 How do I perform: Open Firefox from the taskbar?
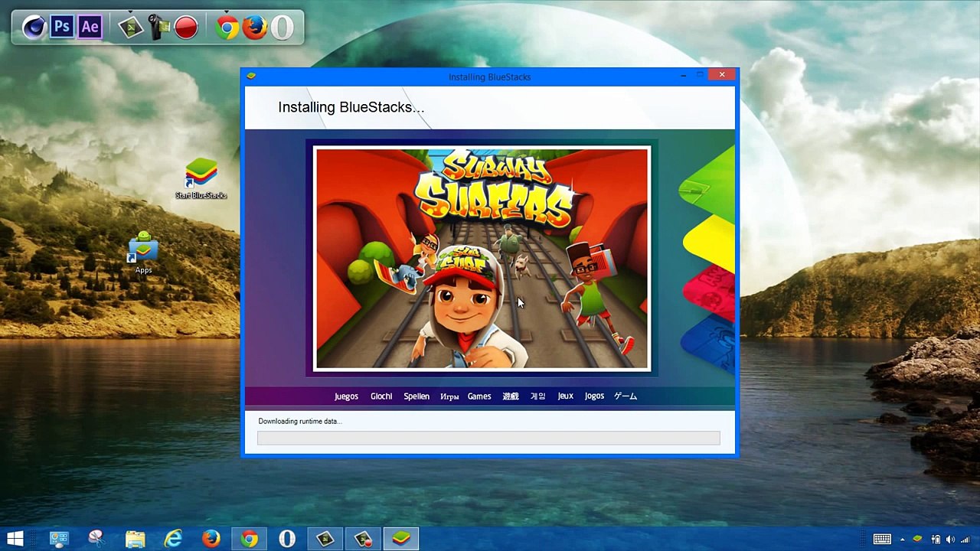211,539
